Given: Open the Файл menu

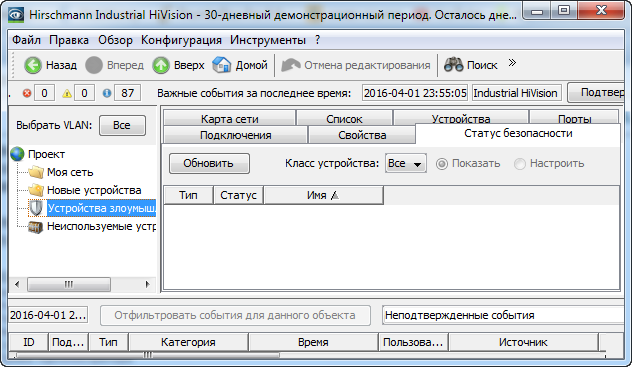Looking at the screenshot, I should click(x=26, y=40).
